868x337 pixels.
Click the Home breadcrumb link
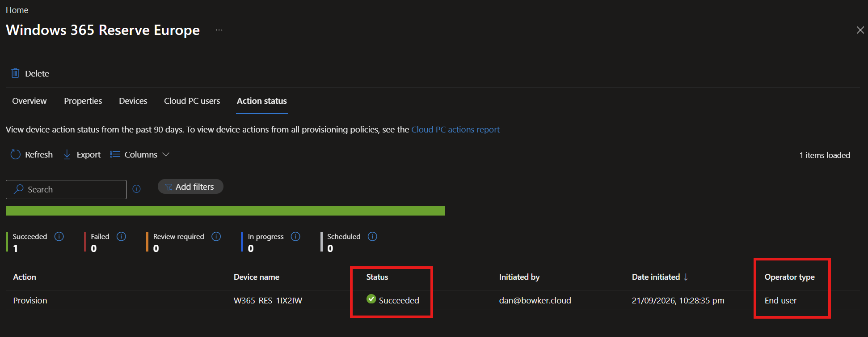tap(17, 10)
